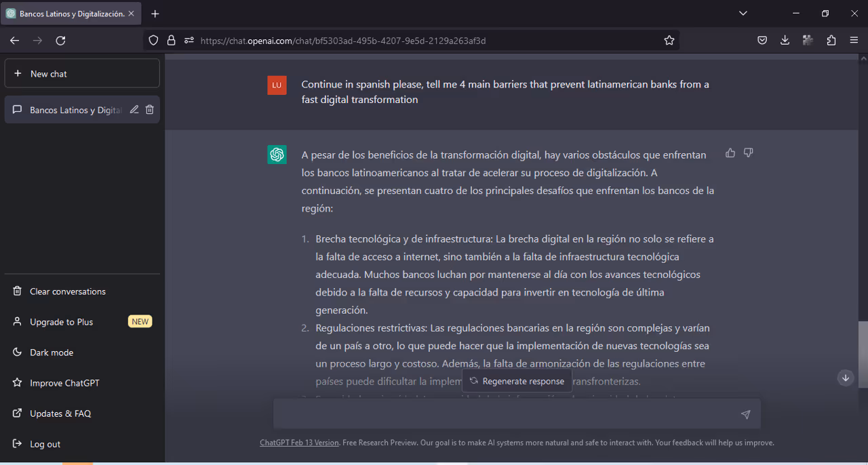Open the Bancos Latinos y Digital conversation

pyautogui.click(x=82, y=109)
